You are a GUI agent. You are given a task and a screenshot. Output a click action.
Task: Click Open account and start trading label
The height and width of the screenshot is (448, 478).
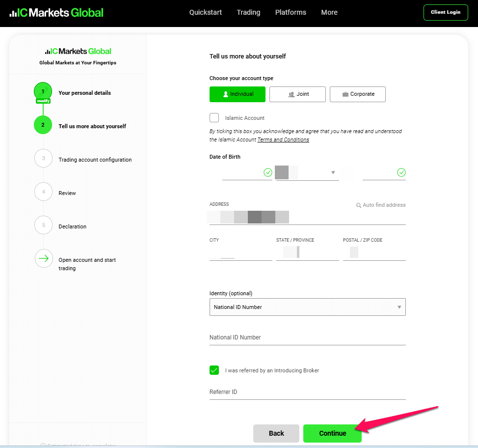(87, 264)
